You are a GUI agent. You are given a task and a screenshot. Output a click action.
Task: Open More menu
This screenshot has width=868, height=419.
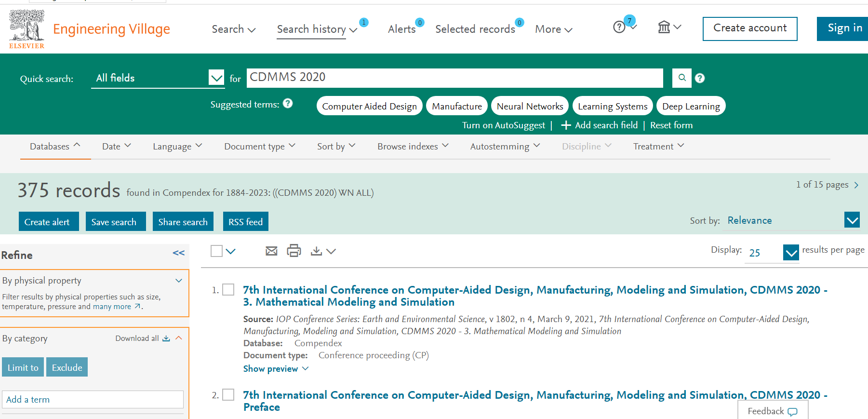coord(554,29)
